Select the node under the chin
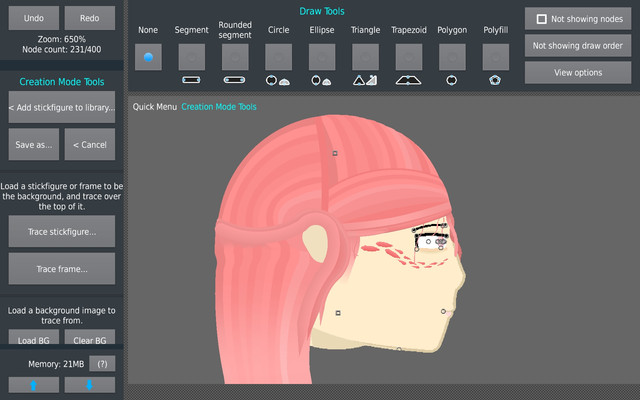This screenshot has width=640, height=400. (399, 349)
